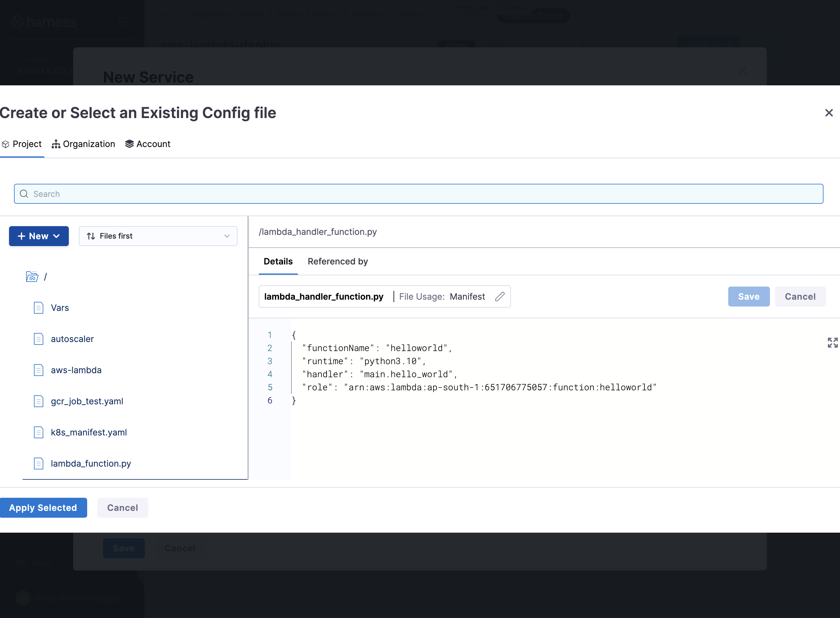This screenshot has height=618, width=840.
Task: Click the Organization hierarchy icon
Action: click(x=56, y=144)
